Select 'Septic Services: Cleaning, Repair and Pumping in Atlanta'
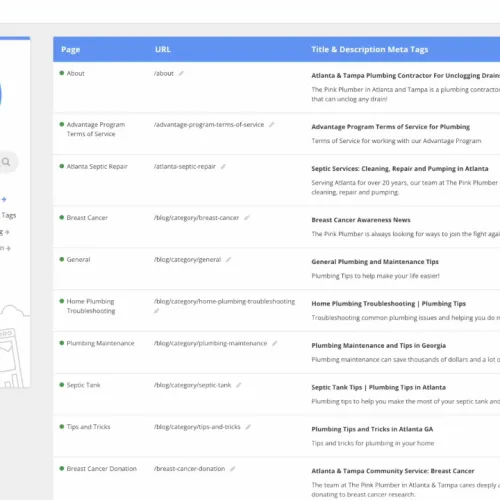The height and width of the screenshot is (500, 500). tap(400, 169)
